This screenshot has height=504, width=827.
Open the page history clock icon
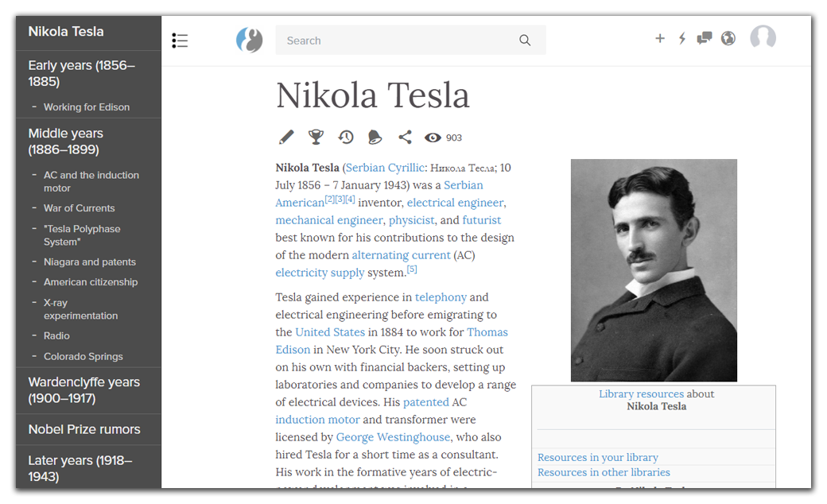tap(345, 137)
